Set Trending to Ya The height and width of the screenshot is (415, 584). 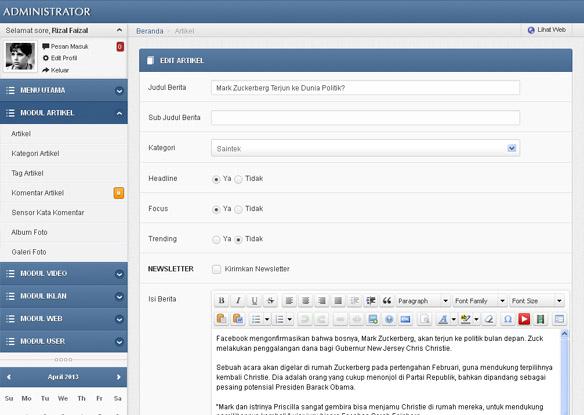[x=216, y=240]
